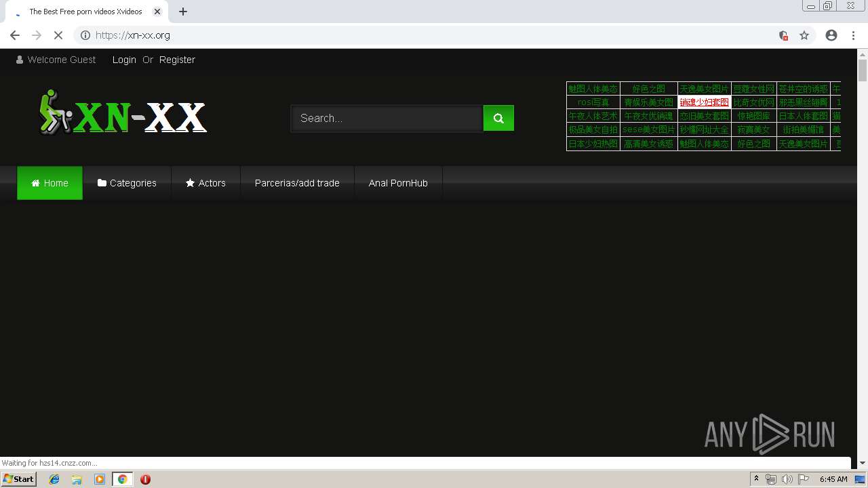Click the Login link

tap(124, 60)
